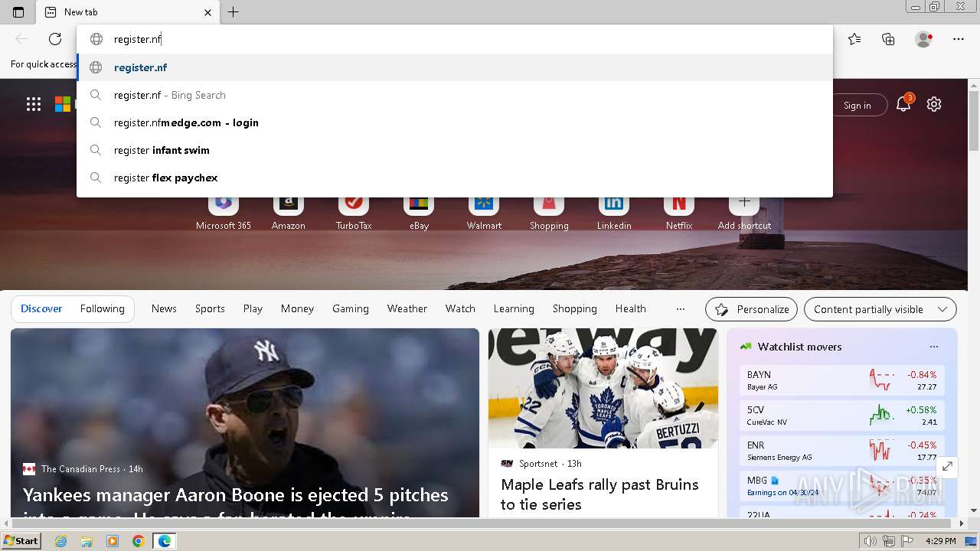Open the tab actions menu icon
980x551 pixels.
18,12
